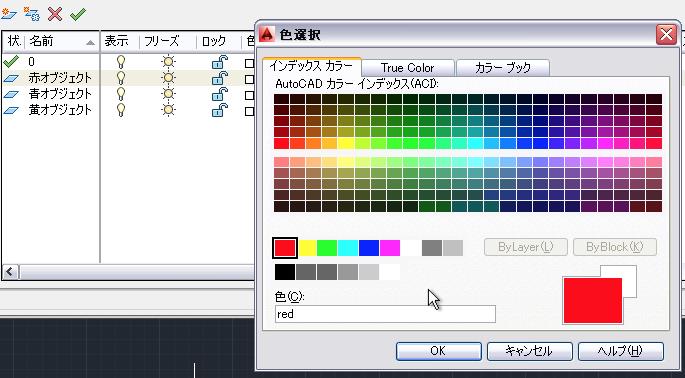Select the red standard color swatch
The height and width of the screenshot is (378, 685).
click(x=285, y=248)
